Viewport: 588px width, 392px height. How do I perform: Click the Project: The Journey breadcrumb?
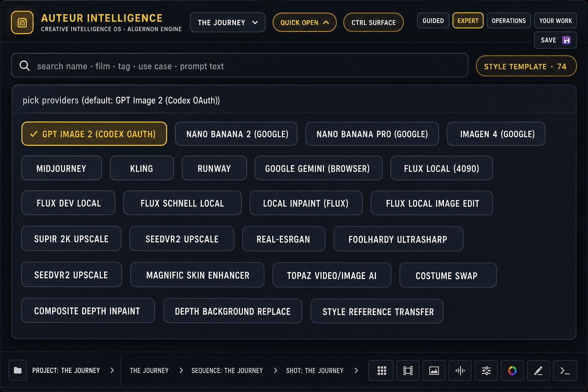point(66,370)
